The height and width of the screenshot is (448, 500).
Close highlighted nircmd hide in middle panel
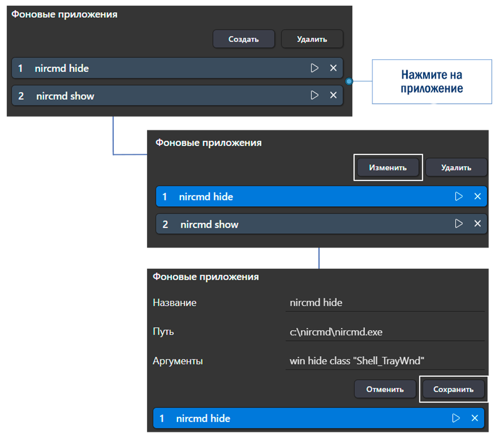click(478, 196)
